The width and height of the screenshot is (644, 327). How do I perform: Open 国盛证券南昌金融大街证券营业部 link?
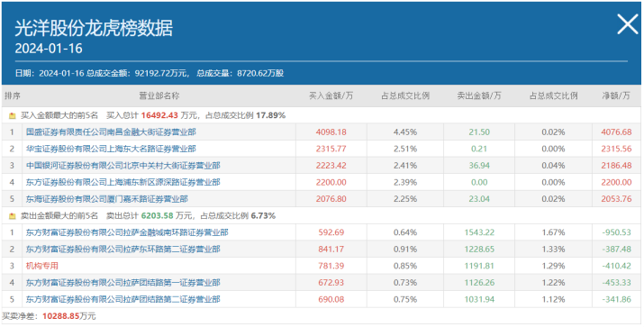111,132
